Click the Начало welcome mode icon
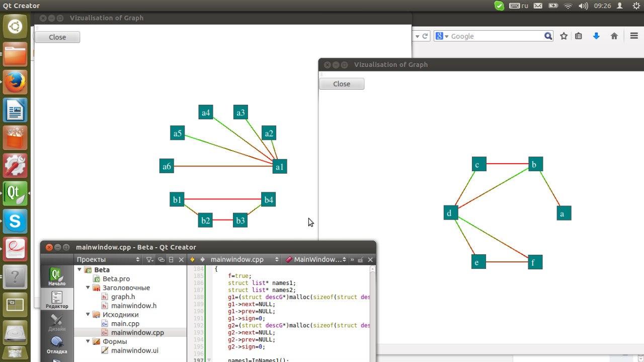644x362 pixels. click(x=57, y=276)
